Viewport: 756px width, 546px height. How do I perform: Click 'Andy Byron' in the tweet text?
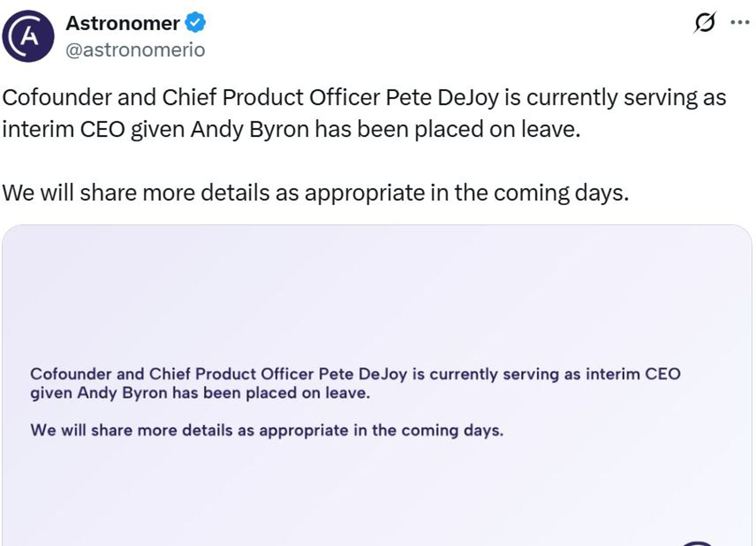pyautogui.click(x=249, y=130)
